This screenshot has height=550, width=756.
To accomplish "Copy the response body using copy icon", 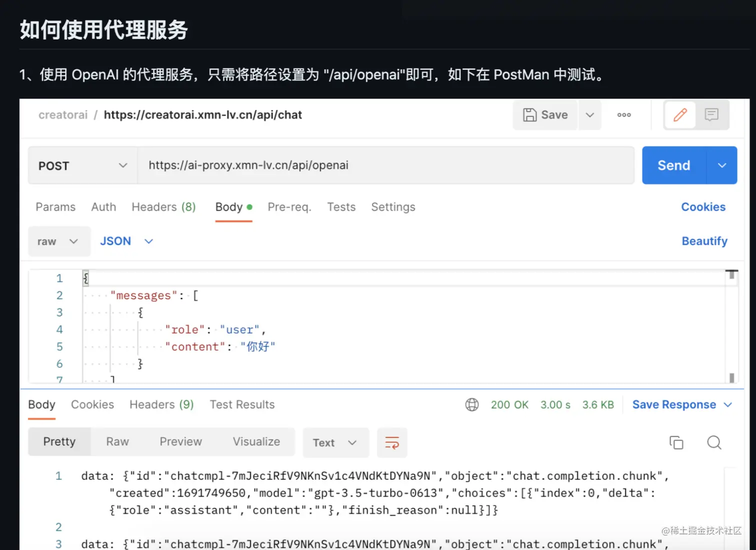I will (x=676, y=443).
